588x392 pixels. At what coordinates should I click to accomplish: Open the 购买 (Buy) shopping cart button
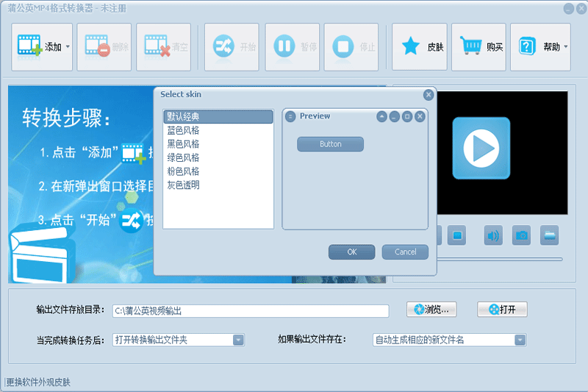tap(478, 47)
